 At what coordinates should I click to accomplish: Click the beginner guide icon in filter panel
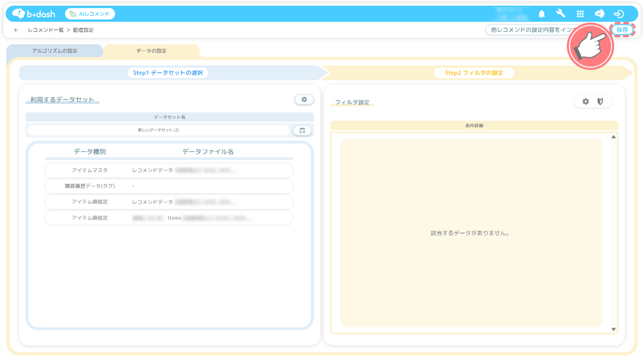(600, 102)
